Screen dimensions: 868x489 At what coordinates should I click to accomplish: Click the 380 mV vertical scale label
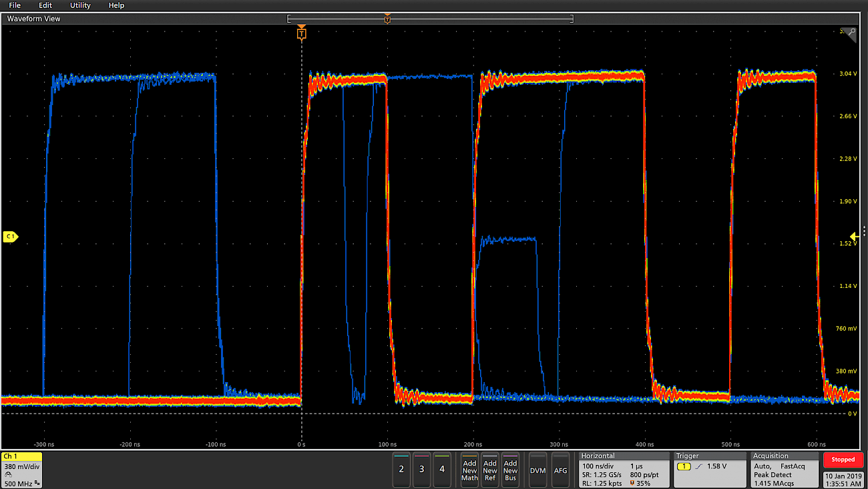[847, 371]
